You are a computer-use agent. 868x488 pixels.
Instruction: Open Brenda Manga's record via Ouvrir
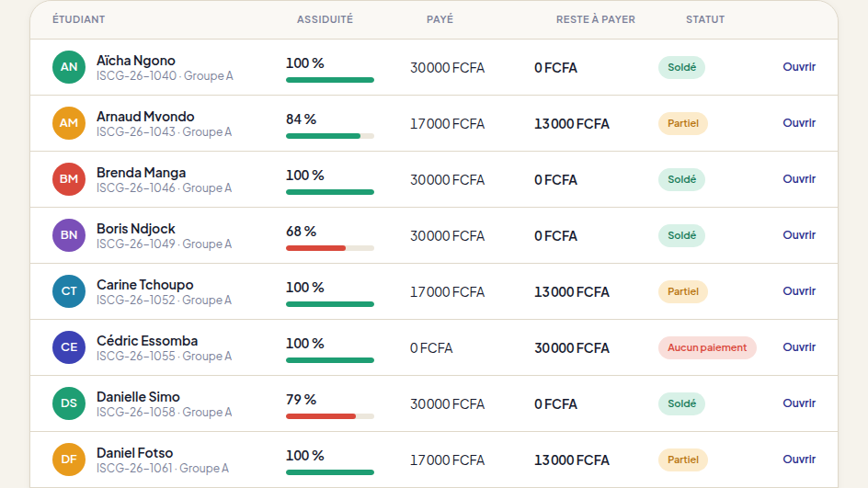(799, 178)
